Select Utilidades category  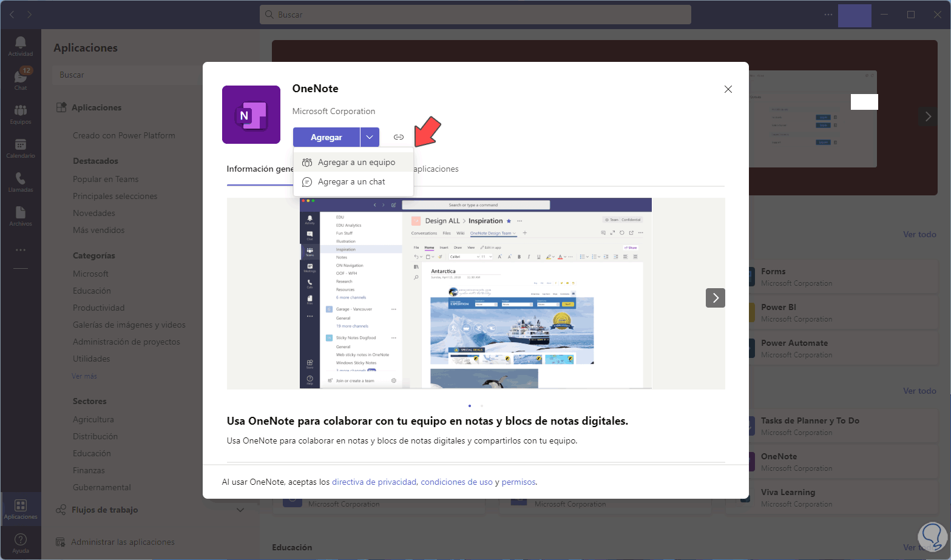coord(92,359)
